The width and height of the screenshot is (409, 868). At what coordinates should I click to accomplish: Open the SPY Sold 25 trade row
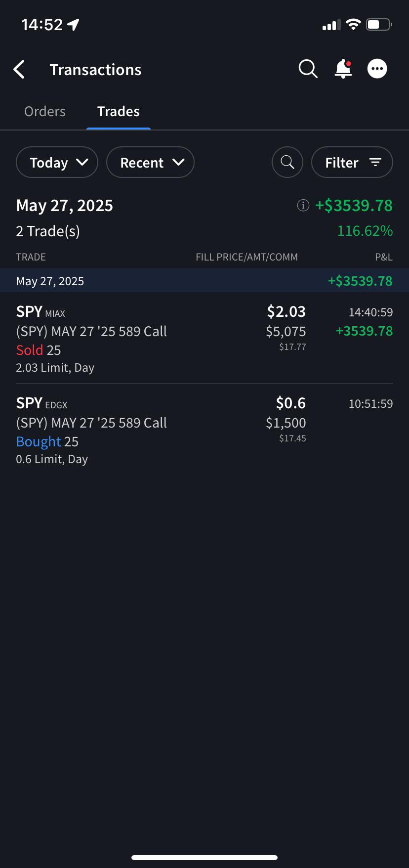click(204, 338)
